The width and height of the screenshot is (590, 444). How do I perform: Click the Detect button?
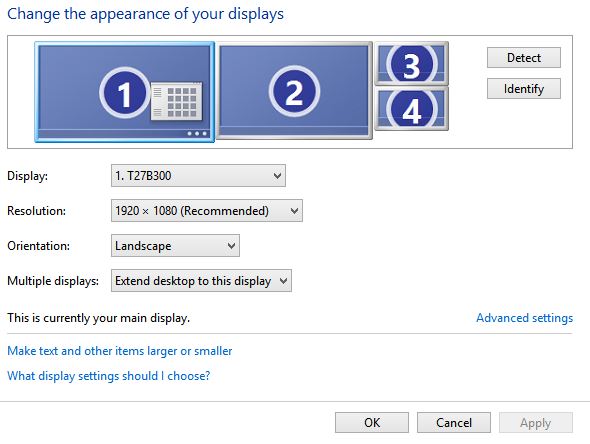click(x=524, y=58)
